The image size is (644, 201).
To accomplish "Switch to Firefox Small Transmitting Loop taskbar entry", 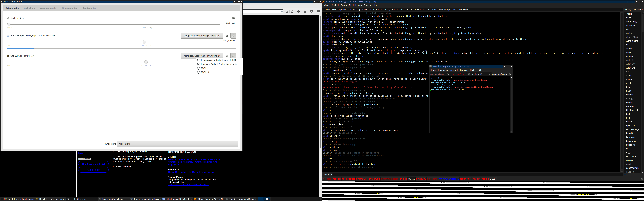I will (19, 199).
